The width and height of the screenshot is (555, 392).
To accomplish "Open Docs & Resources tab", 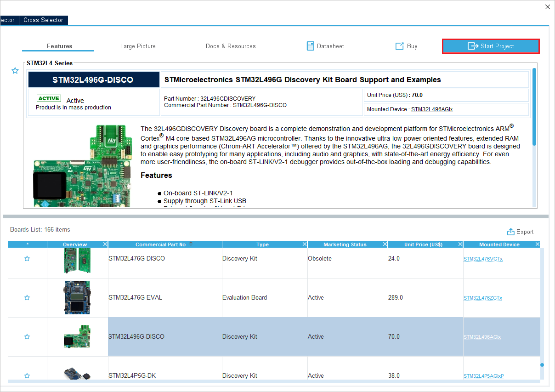I will coord(231,46).
